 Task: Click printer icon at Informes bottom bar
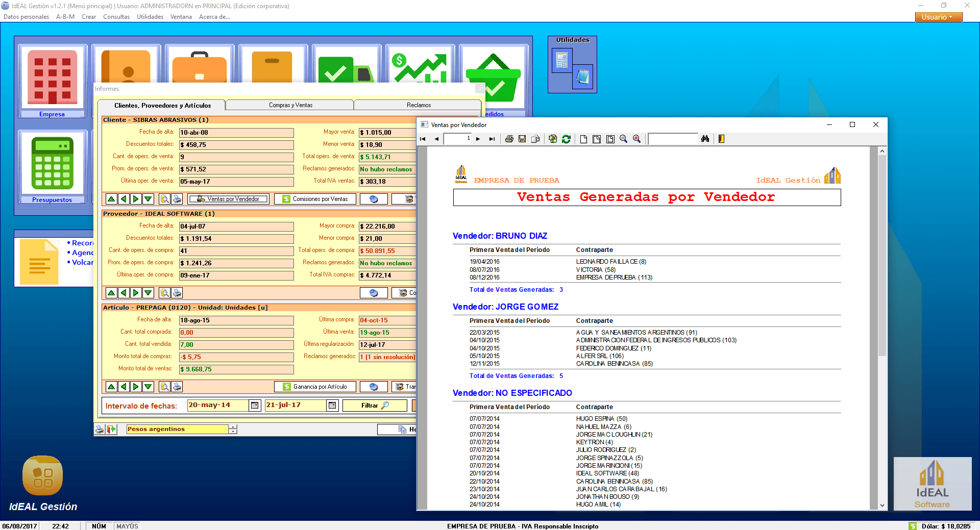[x=100, y=430]
